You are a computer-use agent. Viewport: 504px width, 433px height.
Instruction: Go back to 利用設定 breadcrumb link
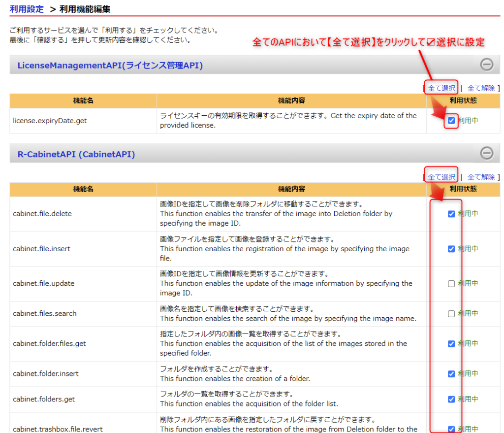(x=27, y=9)
